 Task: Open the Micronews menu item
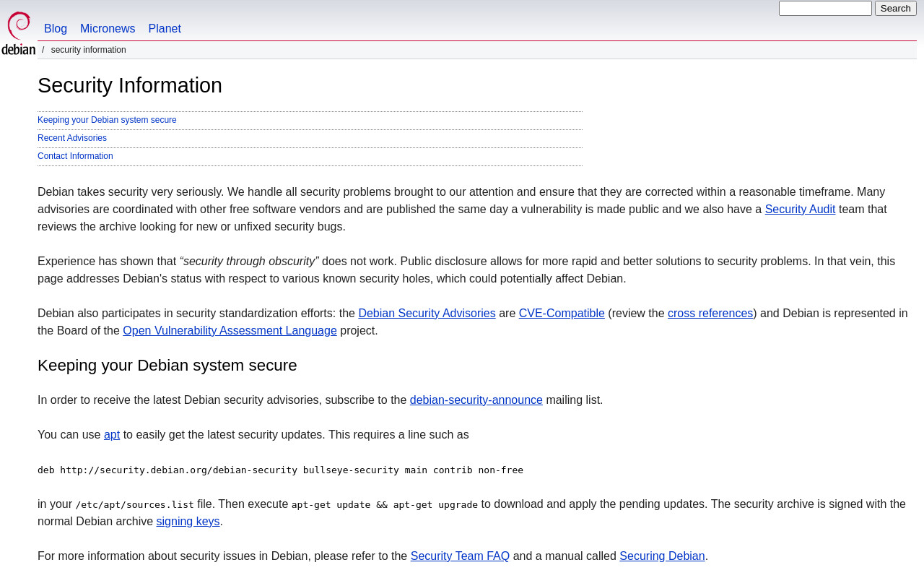pyautogui.click(x=108, y=29)
